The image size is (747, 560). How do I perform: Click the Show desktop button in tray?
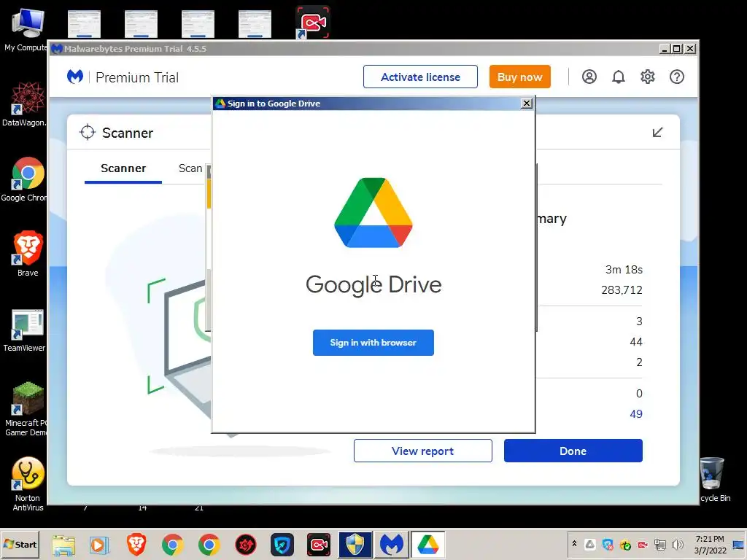tap(739, 544)
